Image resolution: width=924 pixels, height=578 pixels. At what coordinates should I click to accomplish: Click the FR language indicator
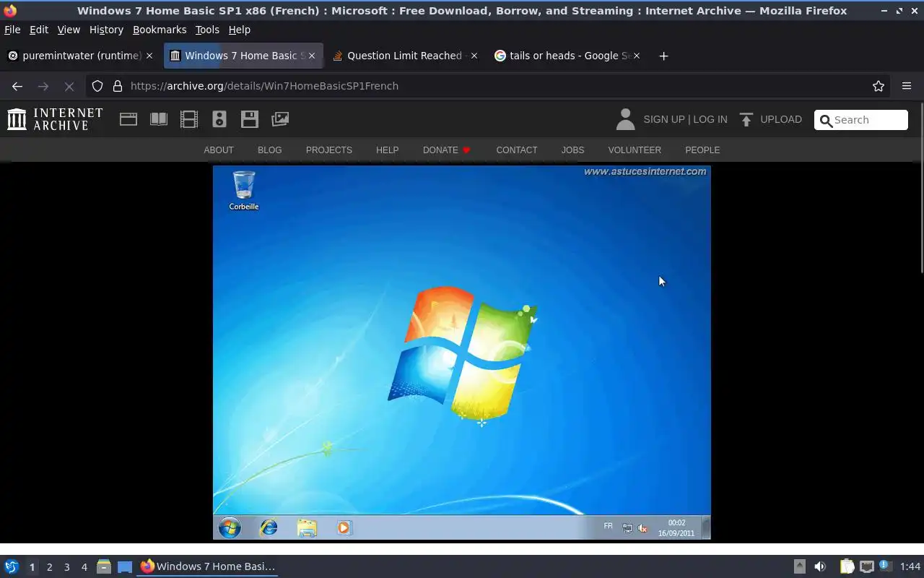click(608, 526)
